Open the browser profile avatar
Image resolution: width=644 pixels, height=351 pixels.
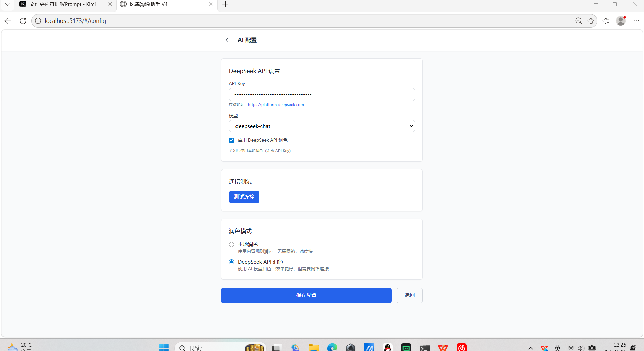[620, 21]
